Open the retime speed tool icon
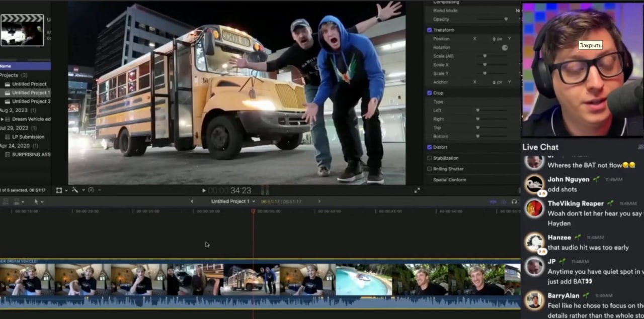This screenshot has height=319, width=644. 91,190
